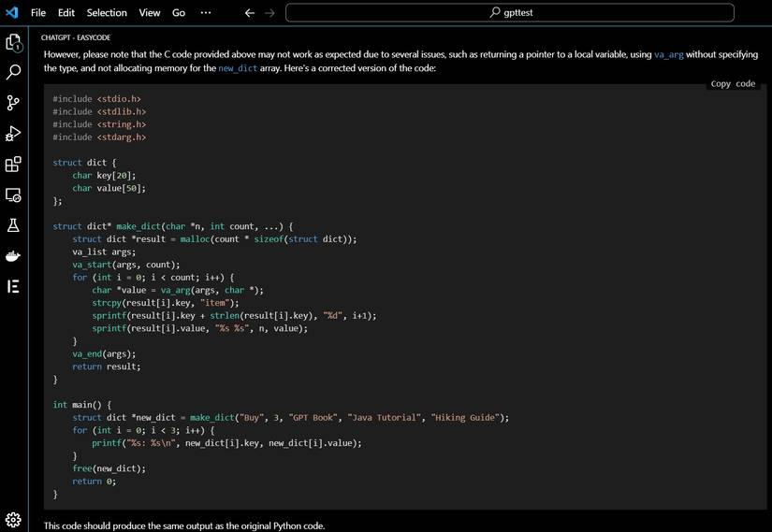Click the printf new_dict line
Viewport: 772px width, 532px height.
(226, 443)
